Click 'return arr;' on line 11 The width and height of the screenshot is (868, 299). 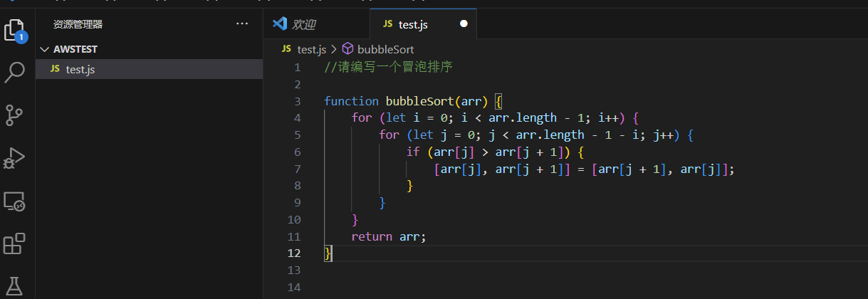(388, 236)
